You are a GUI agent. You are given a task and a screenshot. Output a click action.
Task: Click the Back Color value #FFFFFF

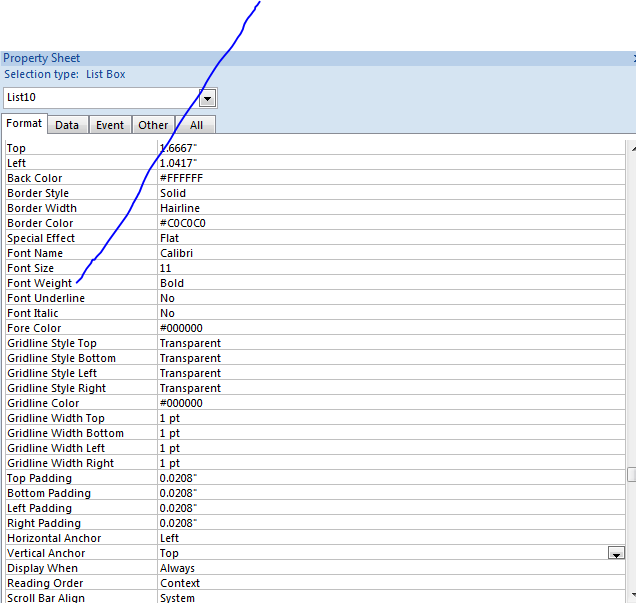coord(181,178)
